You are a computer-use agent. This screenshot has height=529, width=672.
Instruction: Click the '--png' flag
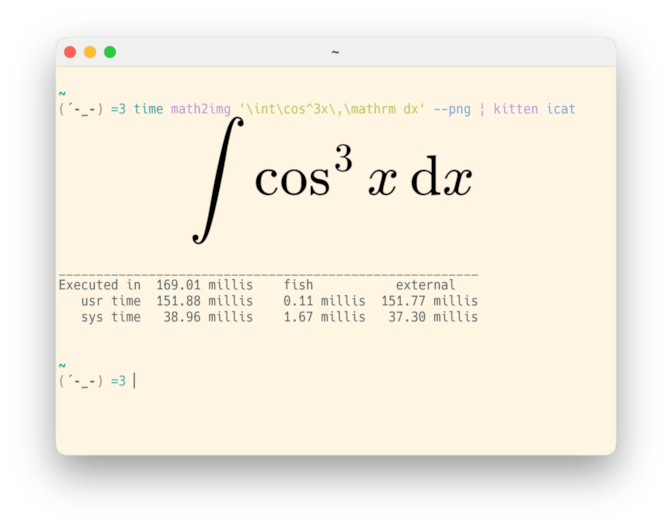pos(452,110)
